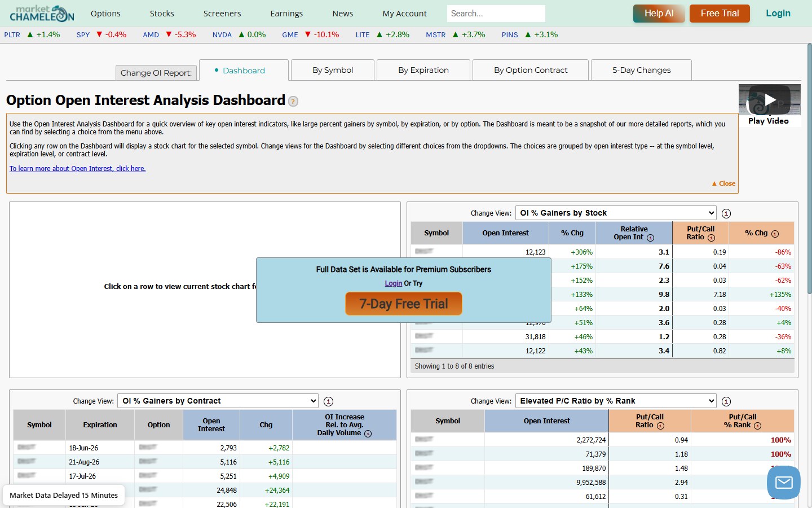812x508 pixels.
Task: Select the Dashboard tab
Action: point(244,71)
